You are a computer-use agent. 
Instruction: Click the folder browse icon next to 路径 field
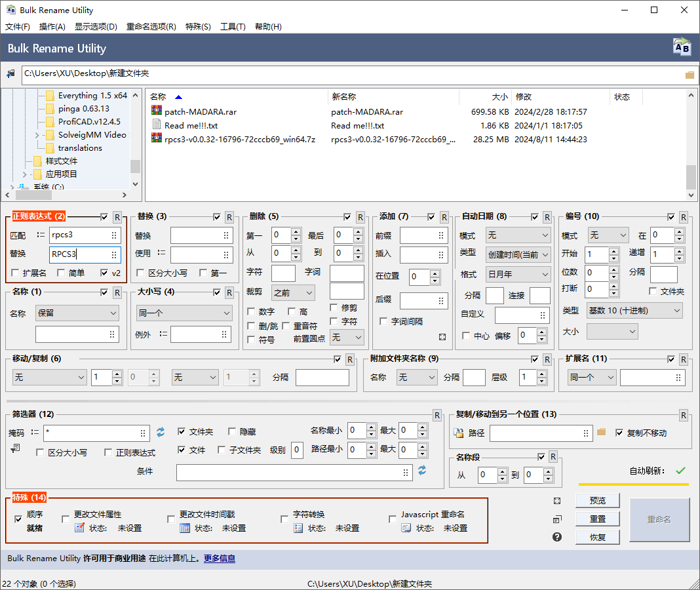tap(601, 432)
